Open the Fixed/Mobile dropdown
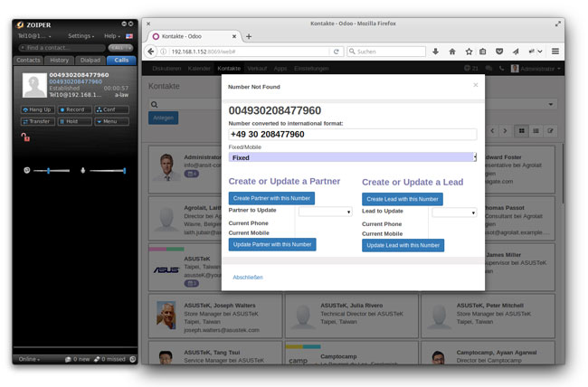The image size is (588, 387). point(353,157)
